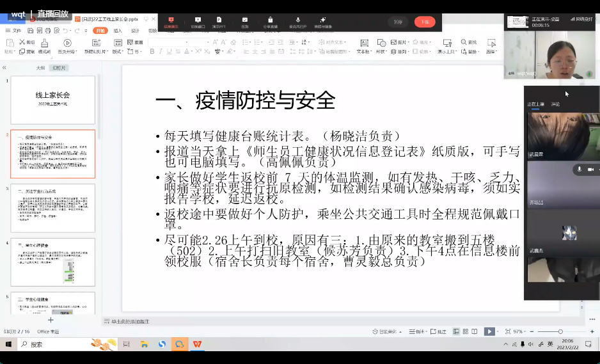The image size is (600, 364).
Task: Select the 设计 (Design) ribbon tab
Action: click(x=135, y=31)
